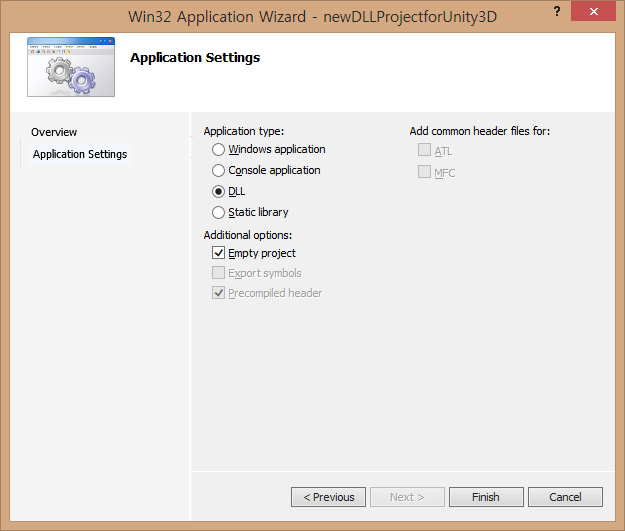Finish the wizard
This screenshot has height=531, width=625.
tap(486, 497)
